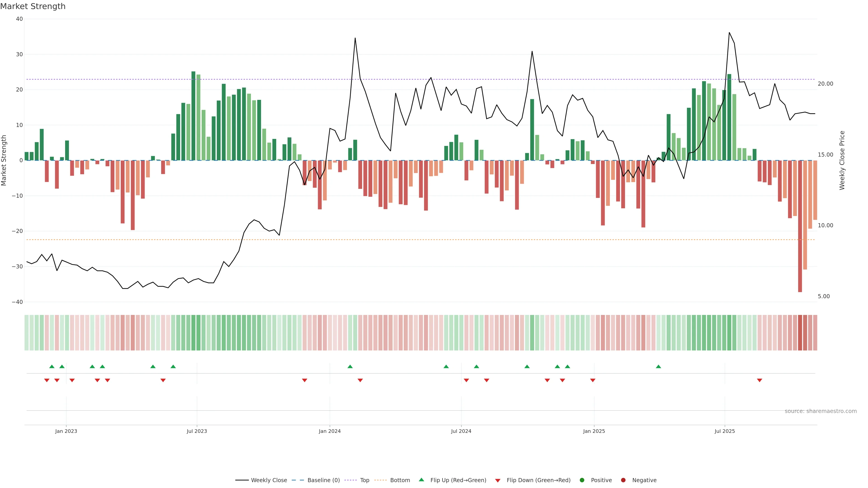This screenshot has height=488, width=868.
Task: Click the Weekly Close Price axis title
Action: point(842,160)
